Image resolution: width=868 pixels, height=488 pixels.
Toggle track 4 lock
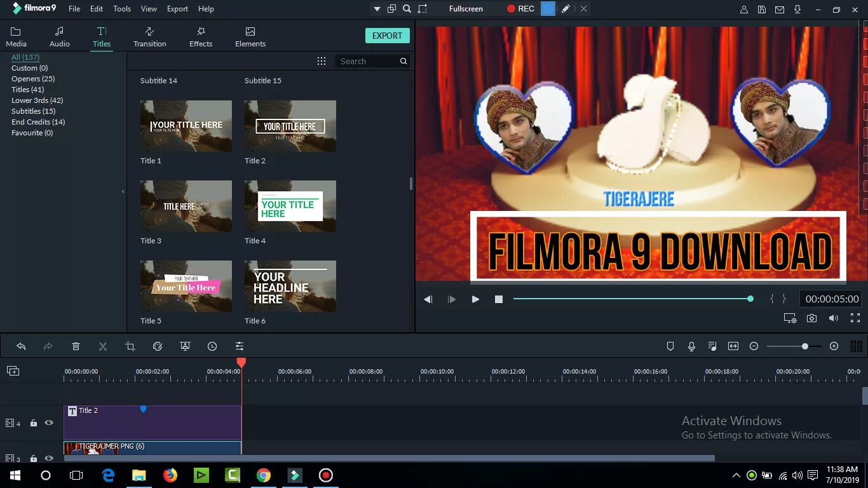tap(34, 423)
